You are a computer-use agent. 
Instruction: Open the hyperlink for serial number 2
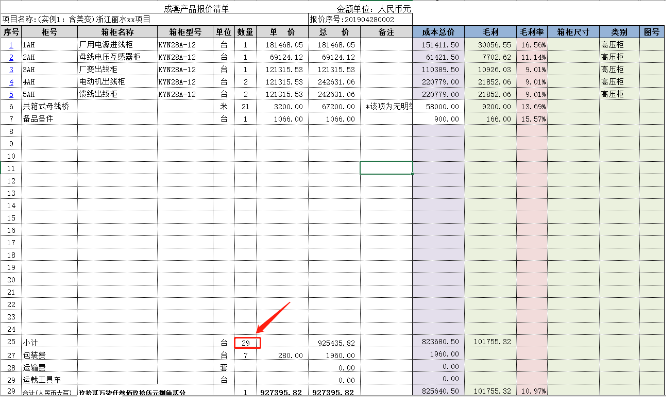11,57
